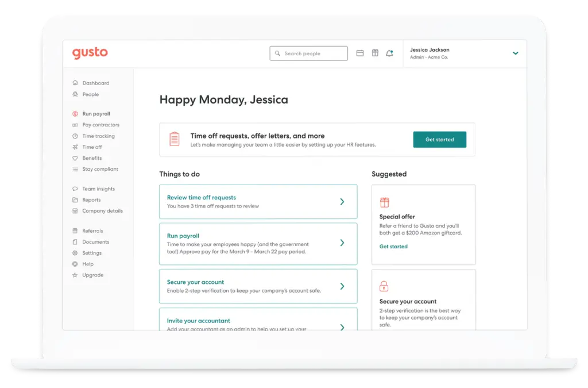Image resolution: width=588 pixels, height=388 pixels.
Task: Expand the Jessica Jackson account dropdown arrow
Action: click(x=516, y=53)
